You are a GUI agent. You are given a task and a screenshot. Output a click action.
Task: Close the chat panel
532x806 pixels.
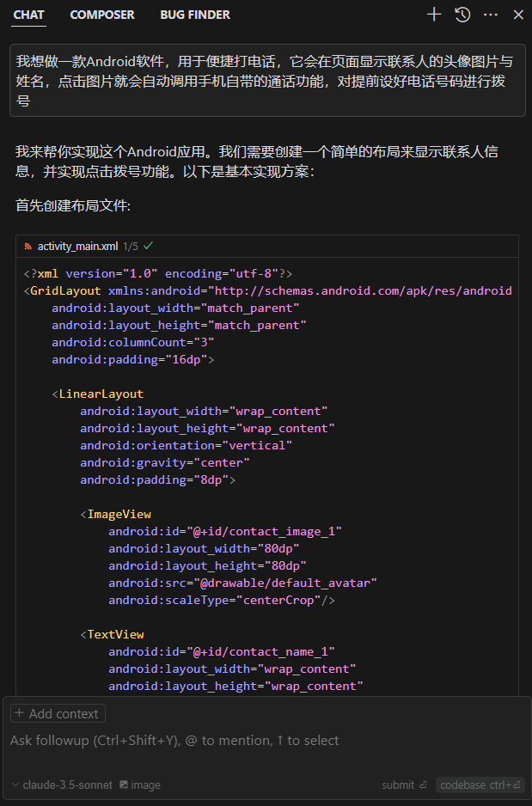(x=518, y=15)
